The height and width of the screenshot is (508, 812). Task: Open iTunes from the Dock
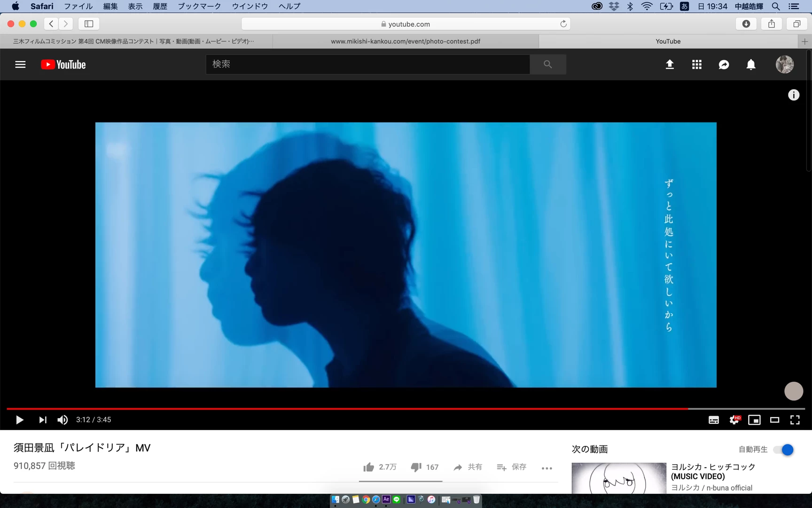(x=431, y=499)
